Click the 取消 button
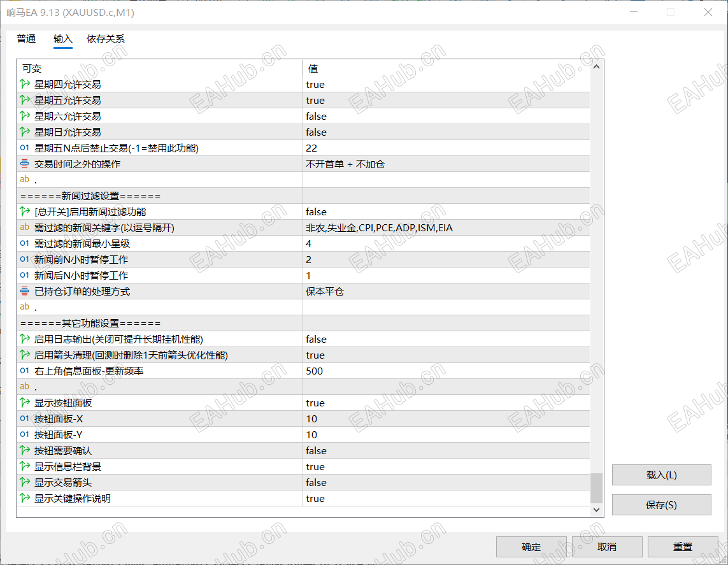The width and height of the screenshot is (728, 565). point(607,547)
